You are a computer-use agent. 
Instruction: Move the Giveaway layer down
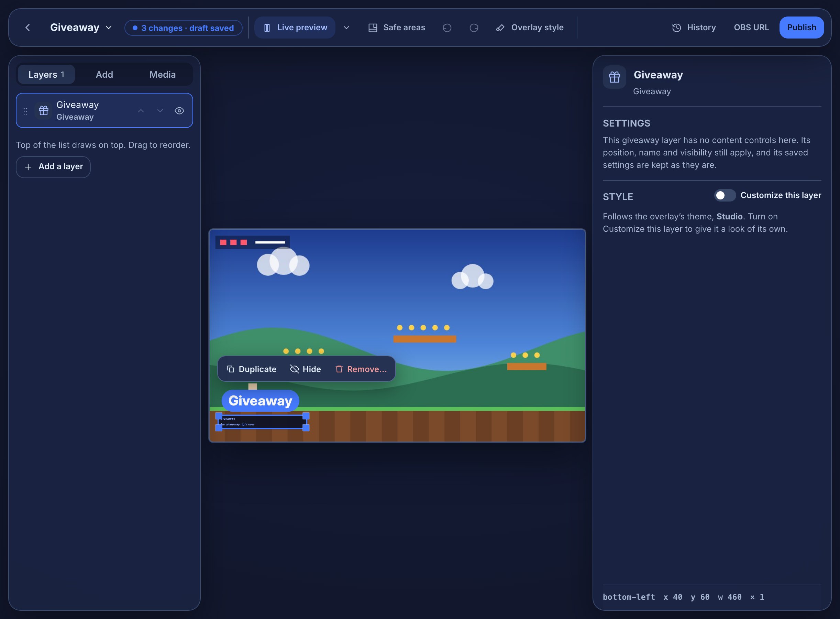click(160, 111)
